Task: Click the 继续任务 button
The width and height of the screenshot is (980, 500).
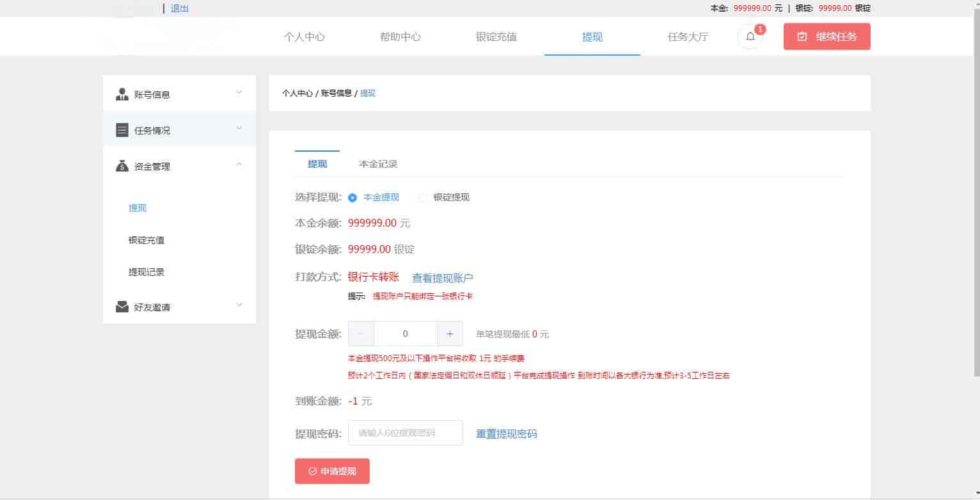Action: (826, 36)
